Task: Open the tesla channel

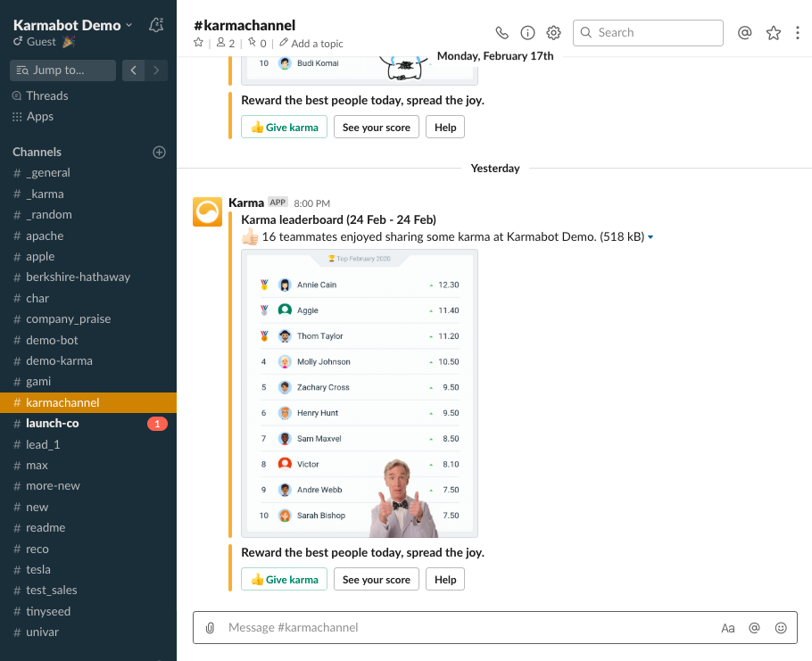Action: click(88, 570)
